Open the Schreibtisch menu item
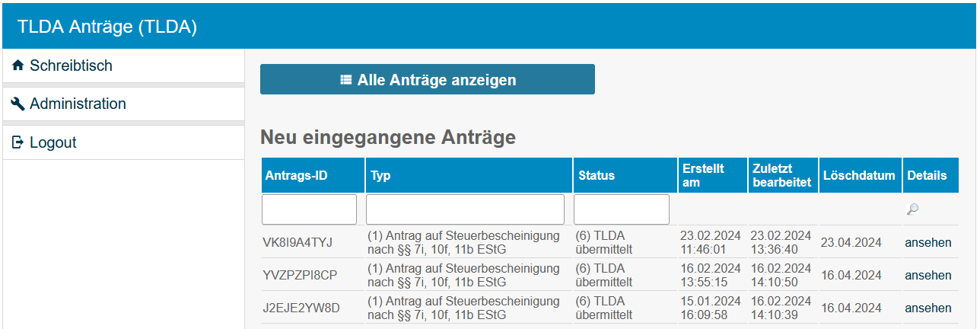The height and width of the screenshot is (329, 980). (x=71, y=66)
